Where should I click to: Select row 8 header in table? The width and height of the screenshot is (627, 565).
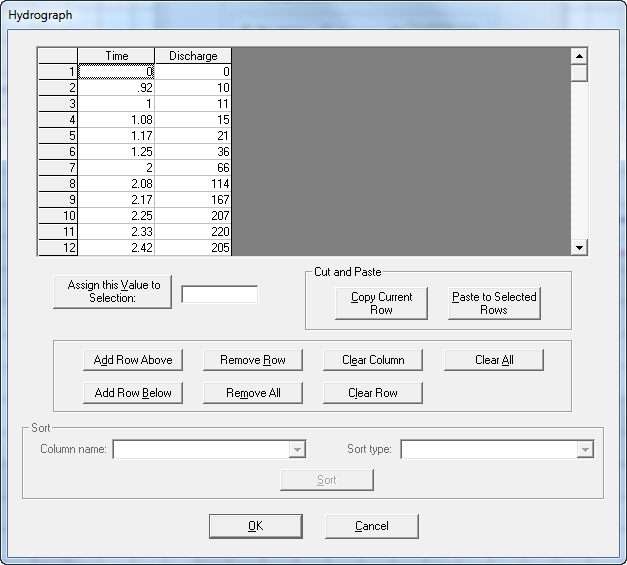pyautogui.click(x=58, y=184)
